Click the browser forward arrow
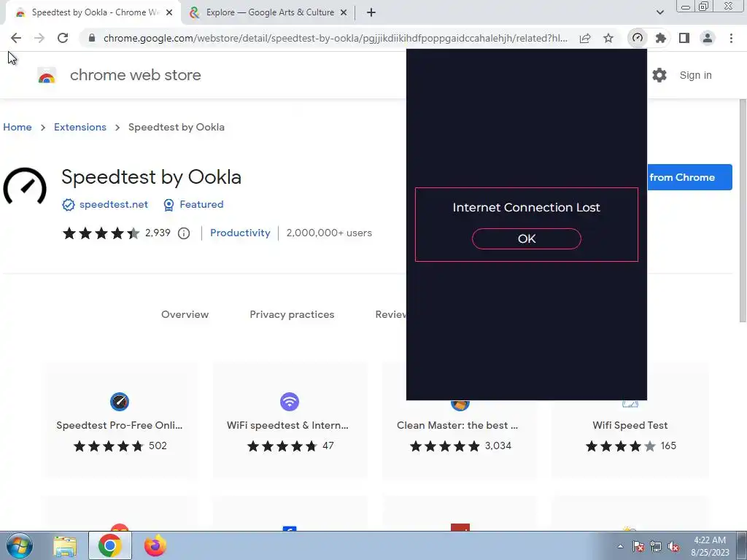This screenshot has height=560, width=747. (39, 38)
